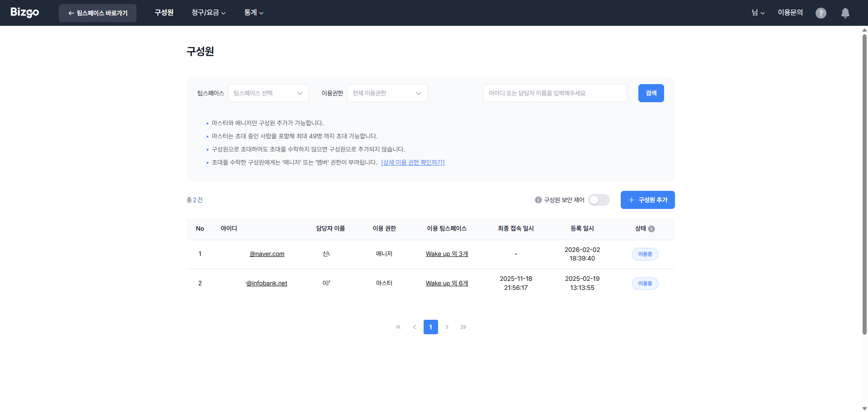Open the 팀스페이스 선택 dropdown
Screen dimensions: 868x412
click(x=269, y=93)
